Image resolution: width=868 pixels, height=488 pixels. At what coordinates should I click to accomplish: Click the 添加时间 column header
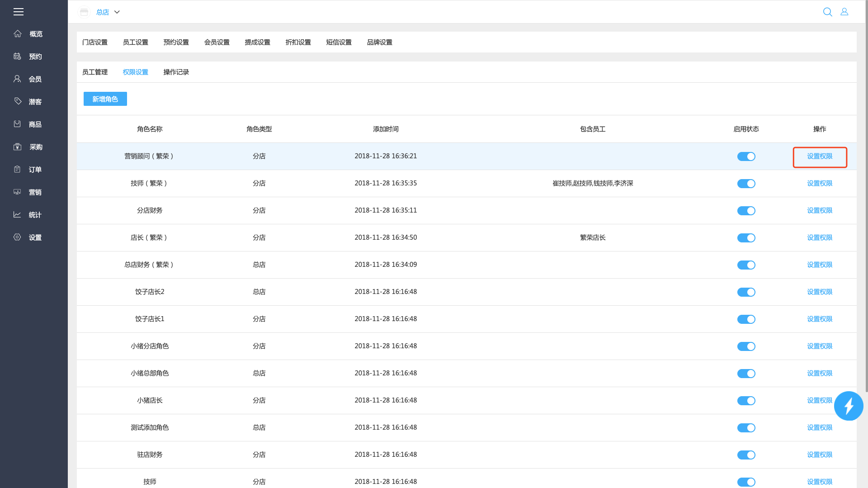386,129
